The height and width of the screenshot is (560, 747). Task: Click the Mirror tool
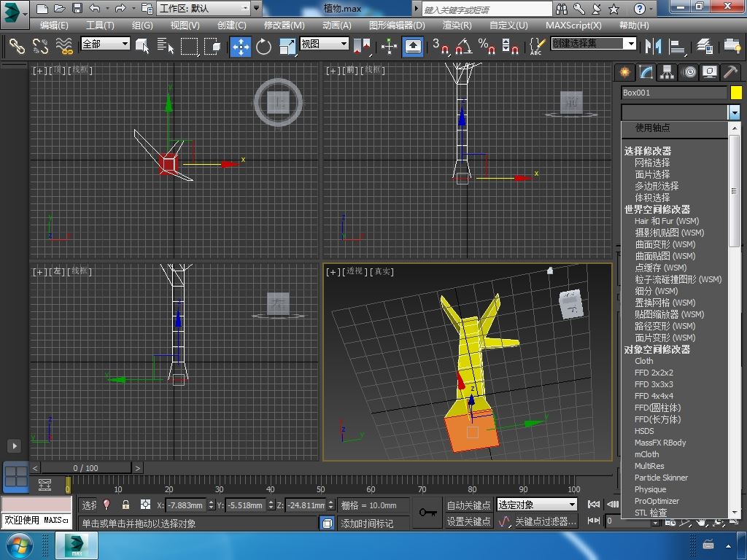653,46
